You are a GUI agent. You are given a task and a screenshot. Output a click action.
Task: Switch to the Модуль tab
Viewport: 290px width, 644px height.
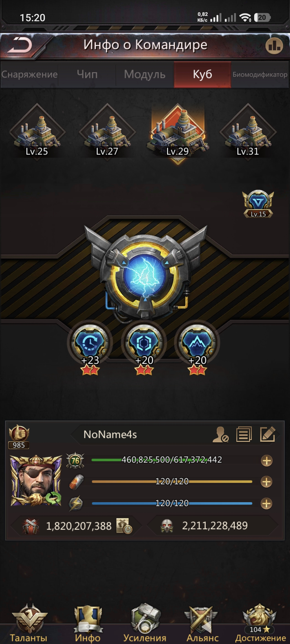(145, 75)
